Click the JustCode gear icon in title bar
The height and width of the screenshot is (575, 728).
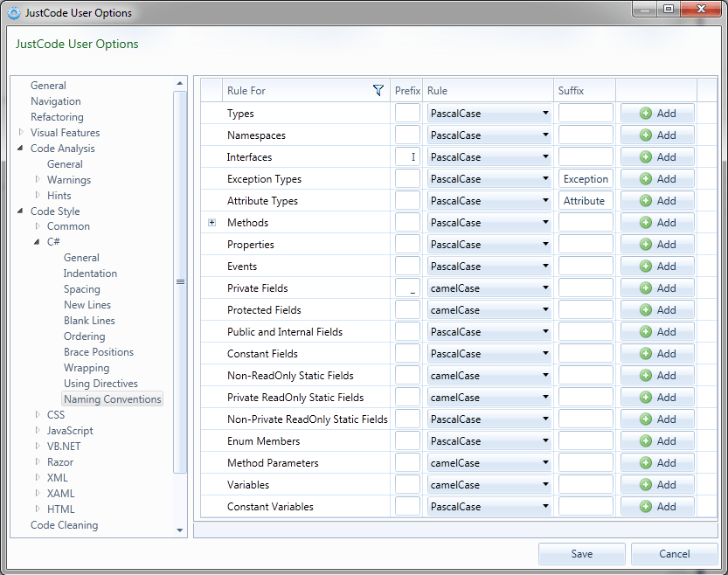pos(14,13)
